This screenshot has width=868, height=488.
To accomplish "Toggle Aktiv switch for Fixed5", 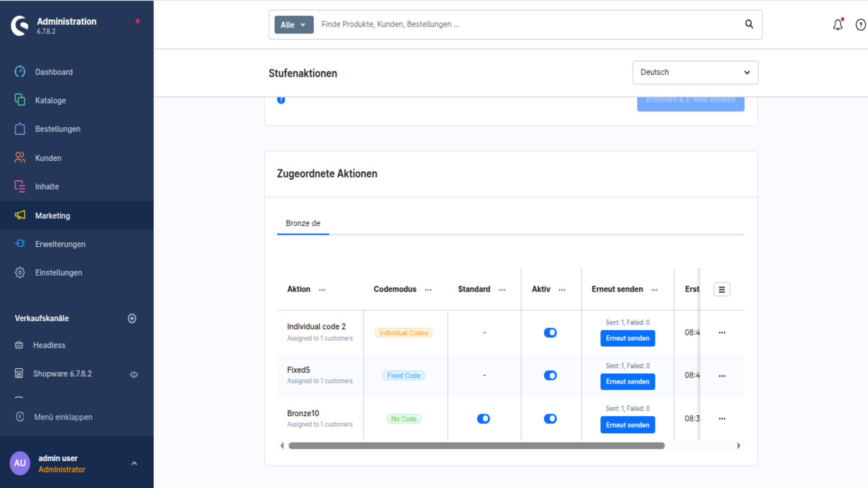I will (x=550, y=375).
